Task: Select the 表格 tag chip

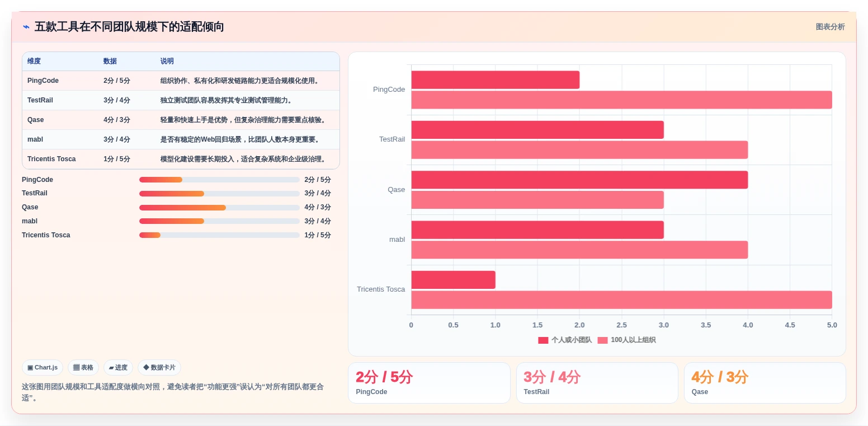Action: [83, 368]
